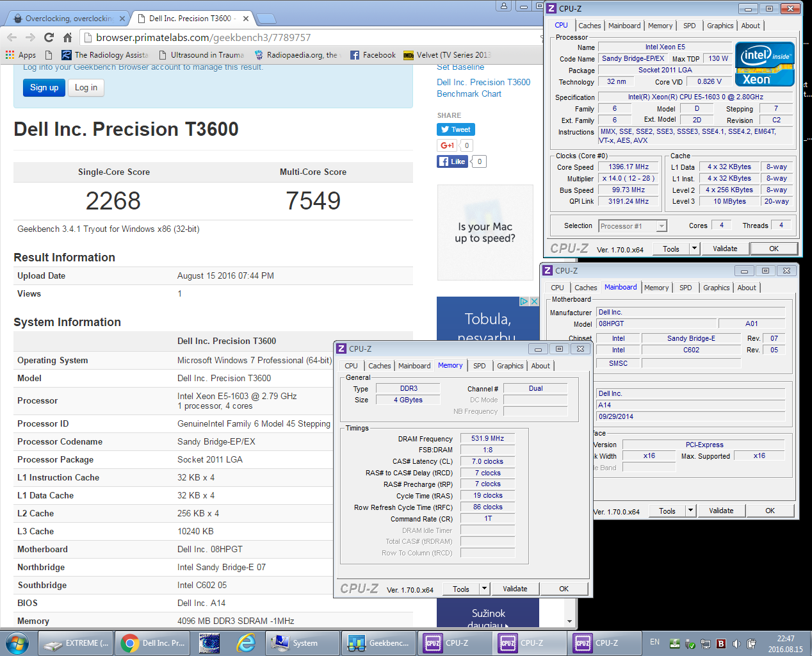Go to the Chrome home page icon
Image resolution: width=812 pixels, height=656 pixels.
click(67, 37)
